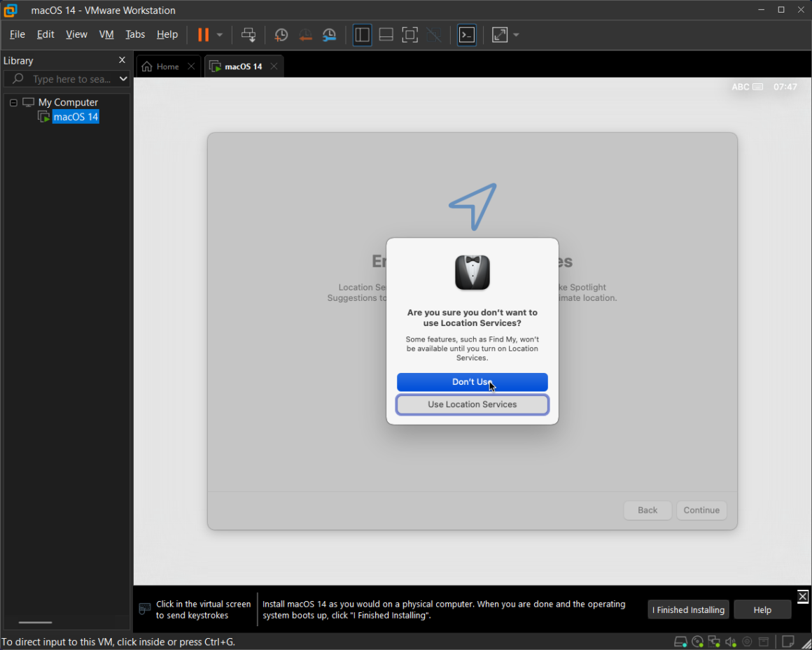Click the disabled Unity mode icon

pyautogui.click(x=434, y=35)
